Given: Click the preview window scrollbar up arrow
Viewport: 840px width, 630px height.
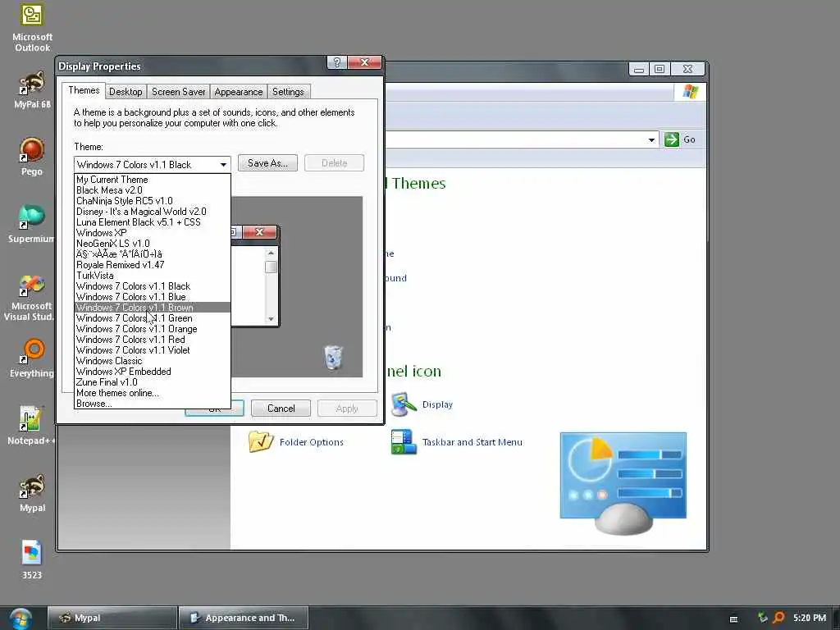Looking at the screenshot, I should 271,253.
